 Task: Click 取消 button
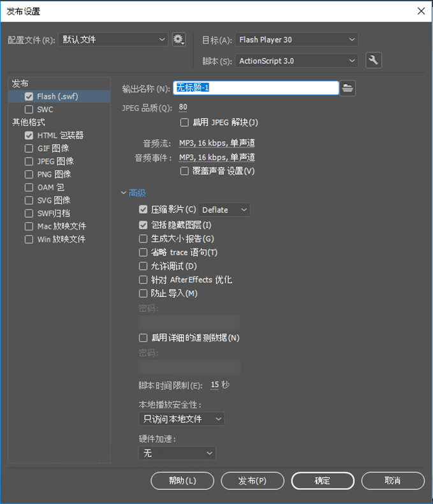tap(393, 480)
